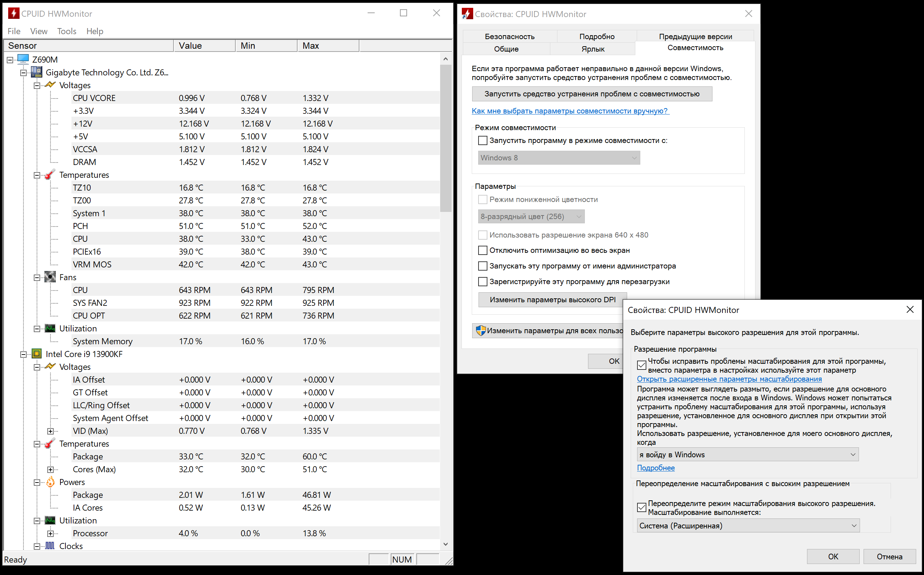Click the HWMonitor icon in Properties title bar
The image size is (924, 575).
pyautogui.click(x=467, y=14)
